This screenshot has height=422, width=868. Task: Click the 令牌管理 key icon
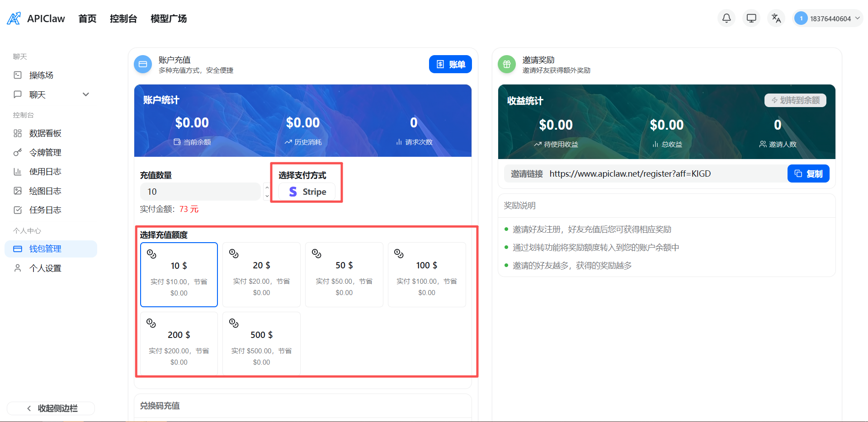18,153
